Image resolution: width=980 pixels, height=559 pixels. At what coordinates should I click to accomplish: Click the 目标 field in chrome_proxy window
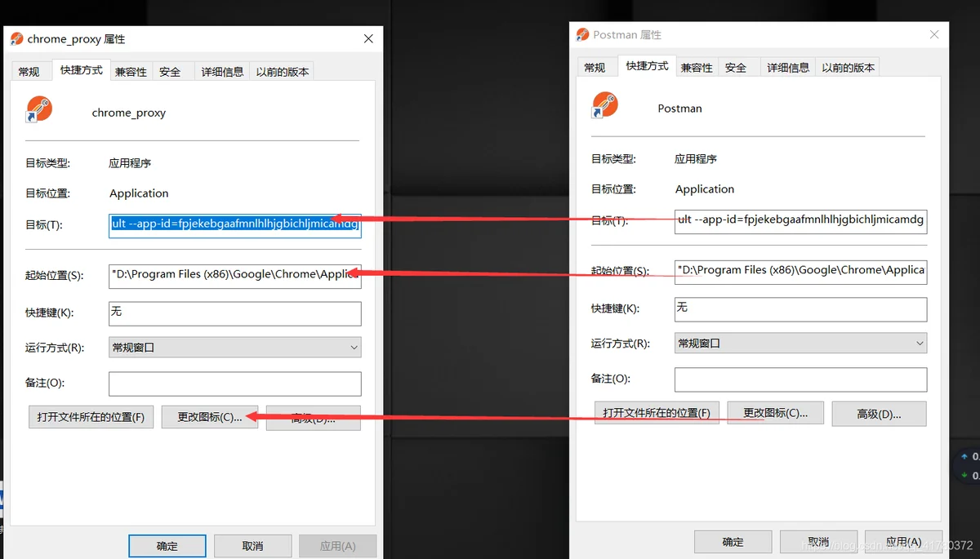pos(235,224)
